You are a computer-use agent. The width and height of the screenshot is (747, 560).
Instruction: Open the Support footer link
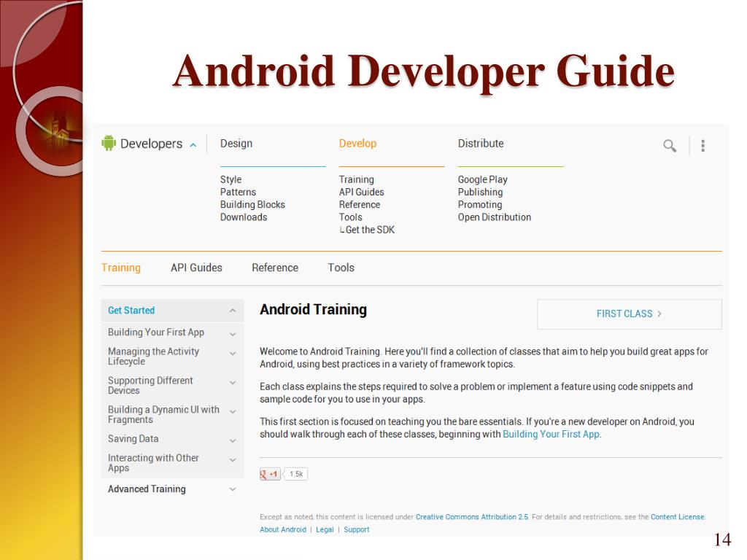(356, 529)
